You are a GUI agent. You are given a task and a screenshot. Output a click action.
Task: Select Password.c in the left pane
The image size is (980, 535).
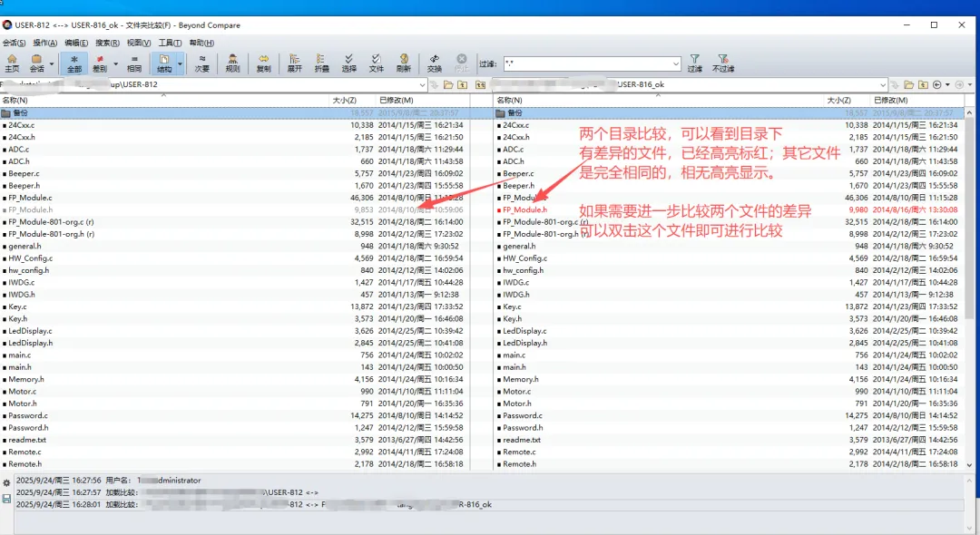pos(28,416)
